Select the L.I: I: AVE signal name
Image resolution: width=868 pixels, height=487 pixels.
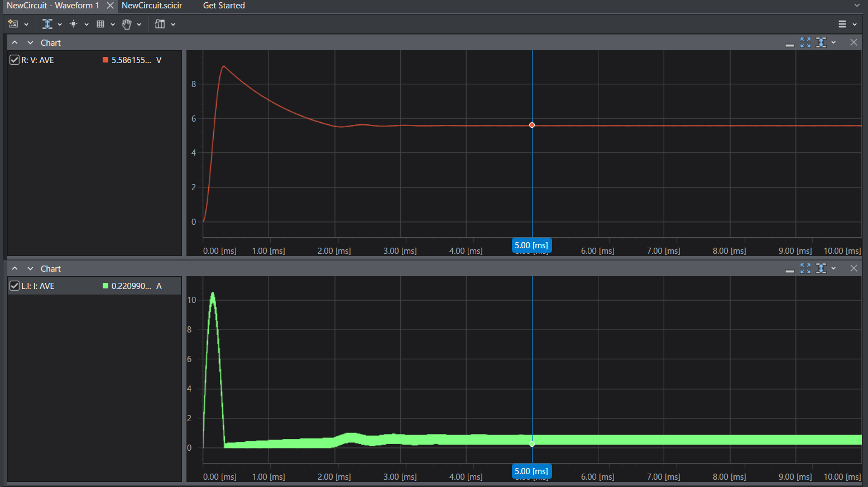(x=37, y=286)
